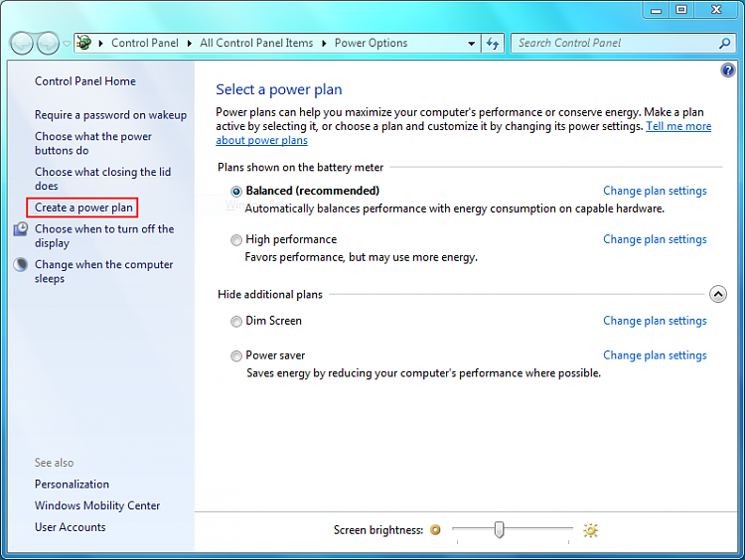Select the High performance plan radio button
Viewport: 745px width, 560px height.
pyautogui.click(x=236, y=240)
